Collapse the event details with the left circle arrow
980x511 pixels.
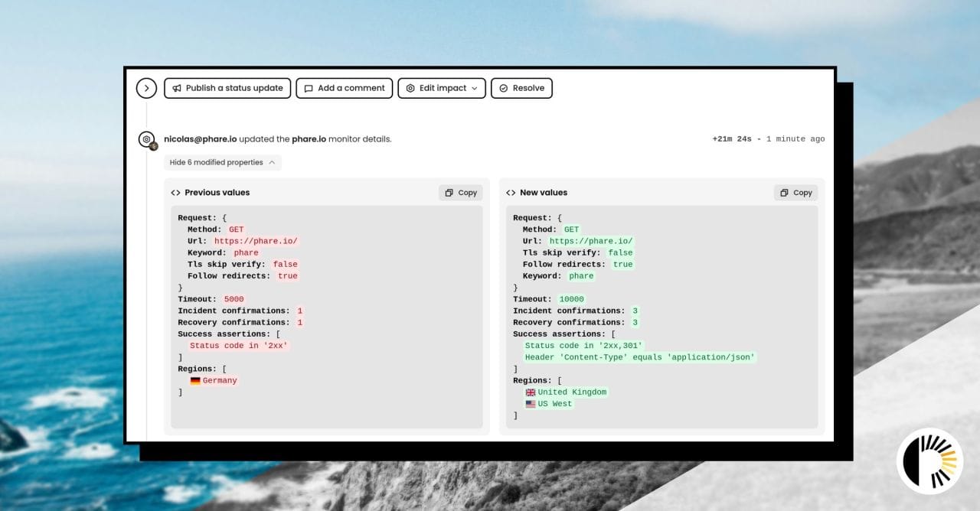pos(146,88)
